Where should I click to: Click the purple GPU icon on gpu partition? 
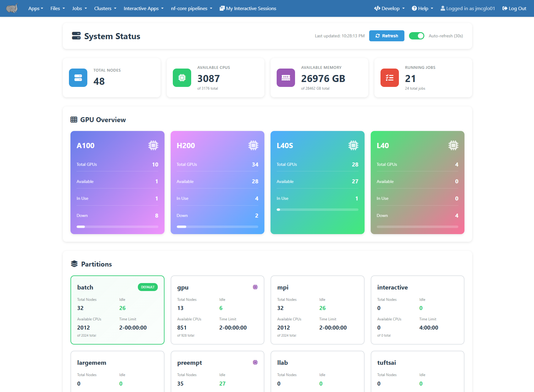pos(255,287)
